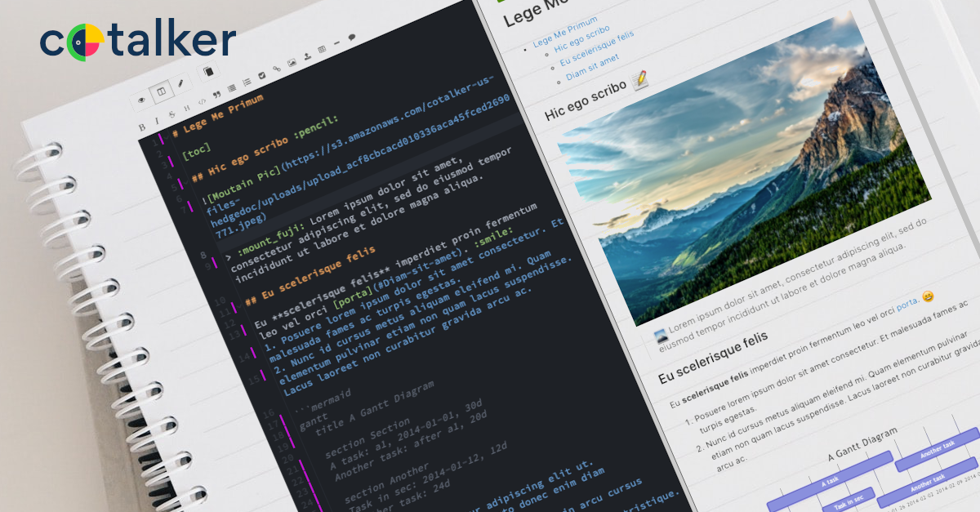The height and width of the screenshot is (512, 980).
Task: Insert table using grid toolbar icon
Action: coord(322,50)
